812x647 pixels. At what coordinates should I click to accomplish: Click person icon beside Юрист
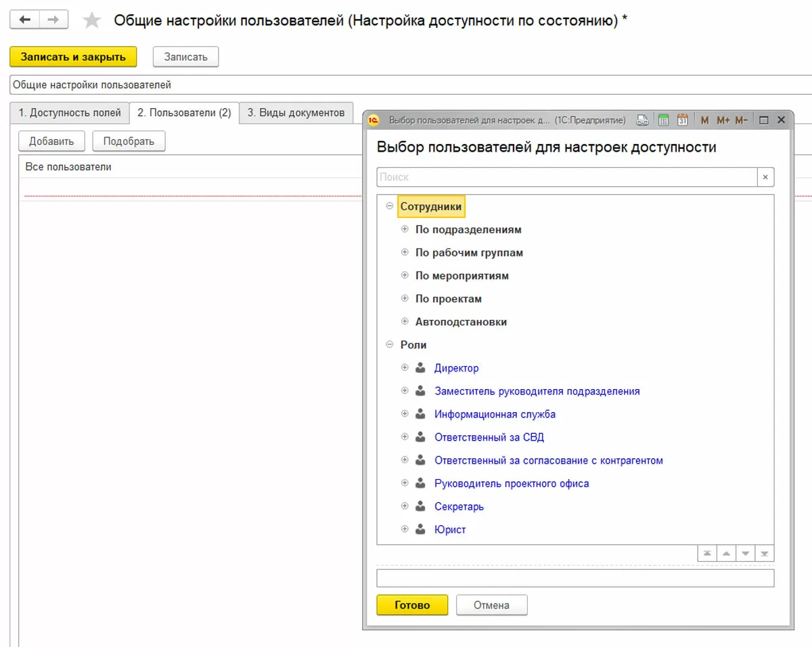[420, 529]
